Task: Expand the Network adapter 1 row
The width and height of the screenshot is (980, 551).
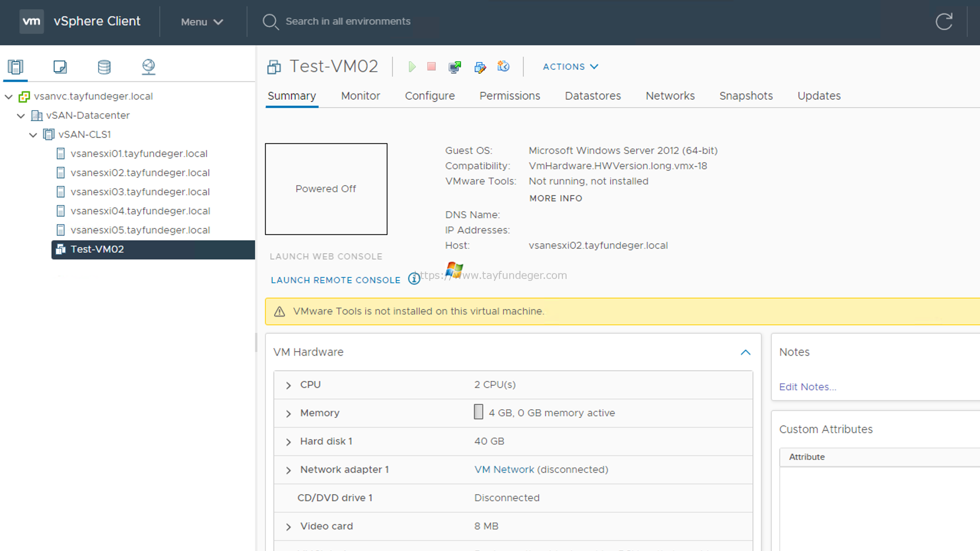Action: [x=289, y=470]
